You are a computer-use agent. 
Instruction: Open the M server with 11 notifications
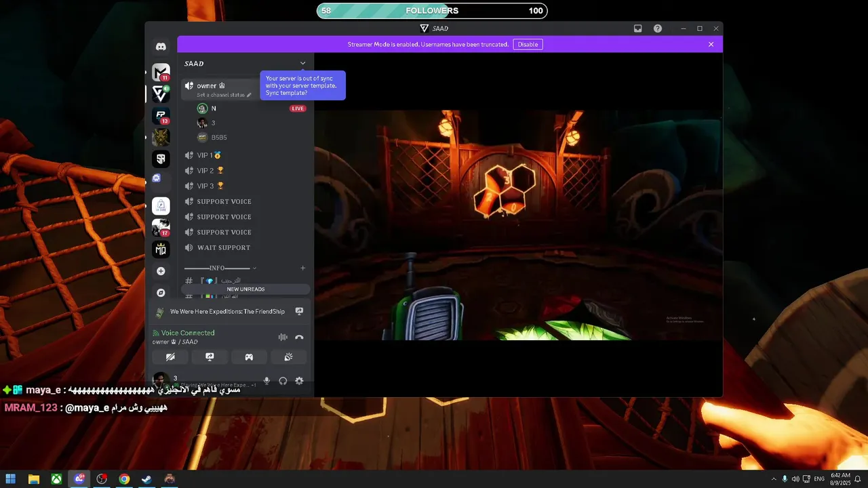161,72
